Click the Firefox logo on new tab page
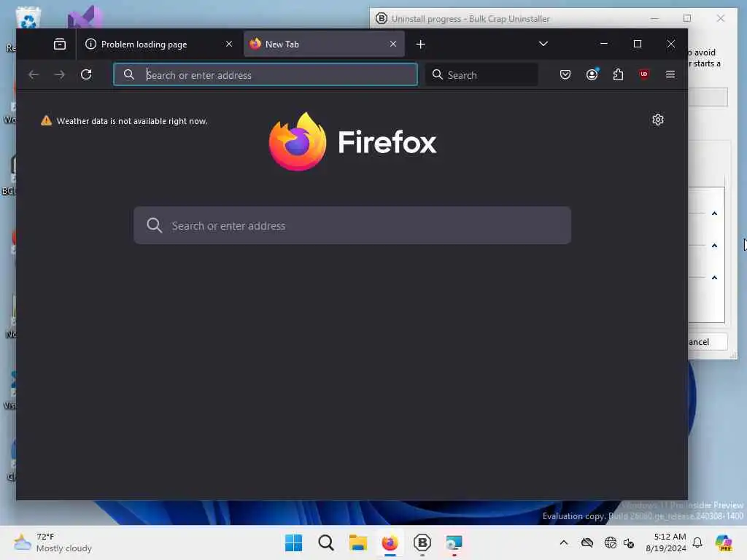Viewport: 747px width, 560px height. (352, 141)
